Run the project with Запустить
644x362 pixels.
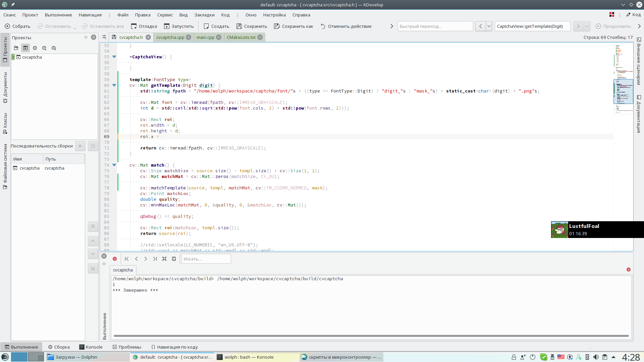click(x=179, y=26)
